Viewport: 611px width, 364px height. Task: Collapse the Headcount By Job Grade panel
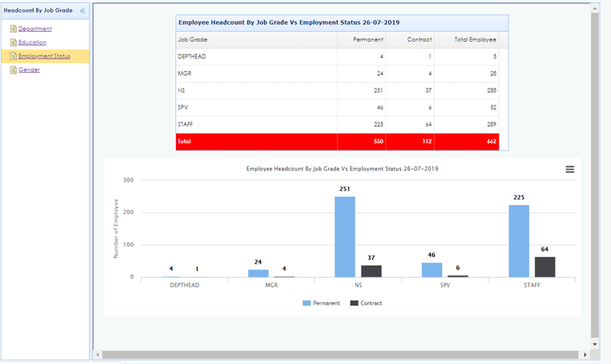[82, 11]
